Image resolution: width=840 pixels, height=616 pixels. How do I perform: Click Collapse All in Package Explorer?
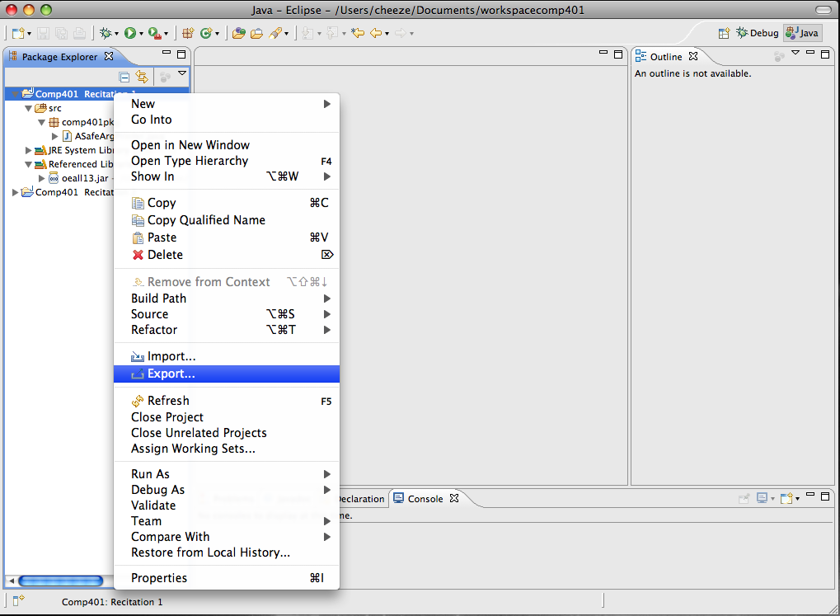point(124,78)
